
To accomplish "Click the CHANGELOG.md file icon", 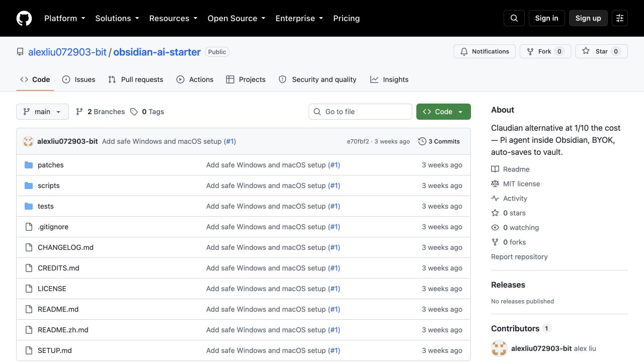I will point(29,247).
